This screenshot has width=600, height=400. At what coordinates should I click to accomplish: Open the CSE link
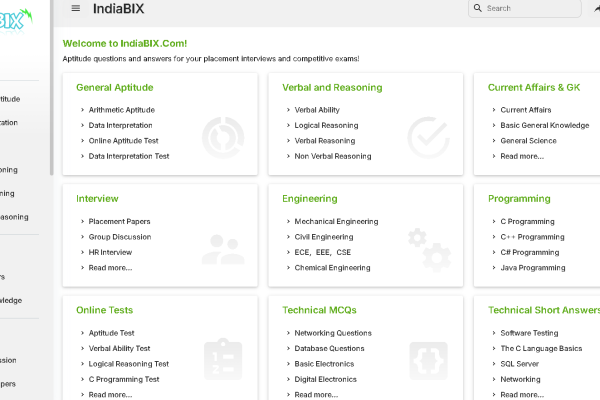pos(344,252)
